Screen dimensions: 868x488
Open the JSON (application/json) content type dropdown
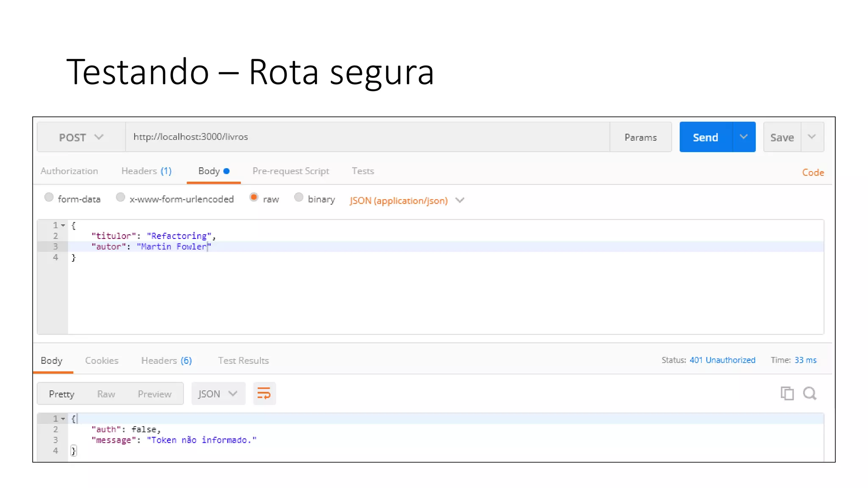tap(407, 200)
